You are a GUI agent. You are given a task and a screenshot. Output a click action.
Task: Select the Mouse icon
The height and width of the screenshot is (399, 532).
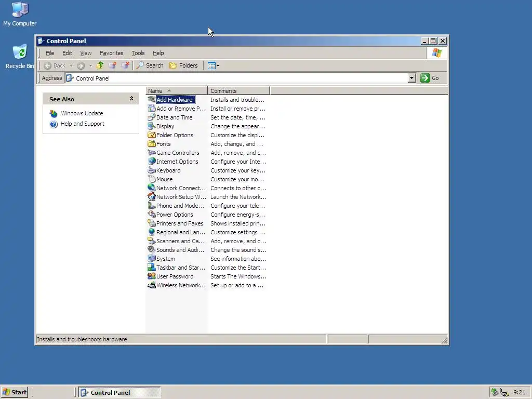152,179
